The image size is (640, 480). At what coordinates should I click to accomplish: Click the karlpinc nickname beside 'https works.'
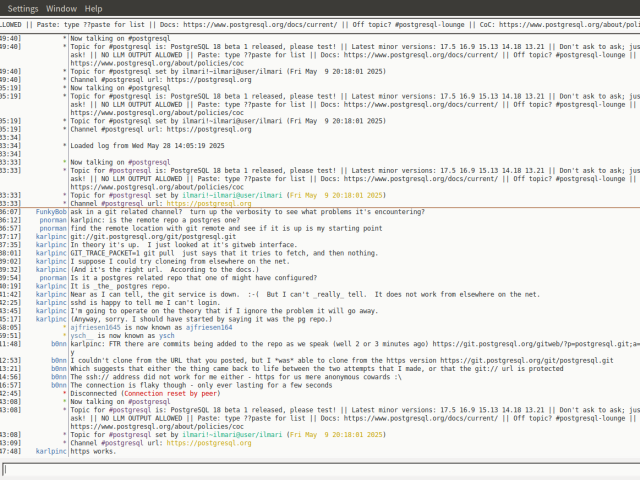51,452
